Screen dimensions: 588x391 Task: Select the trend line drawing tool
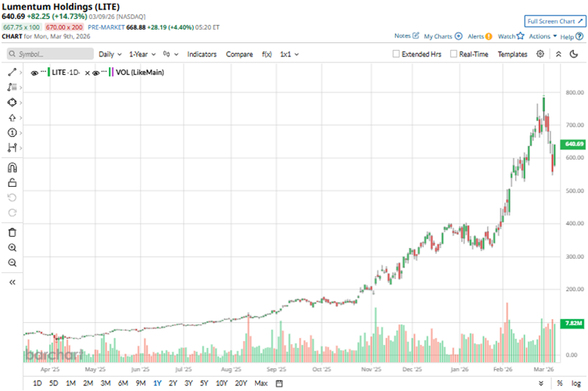pos(12,72)
